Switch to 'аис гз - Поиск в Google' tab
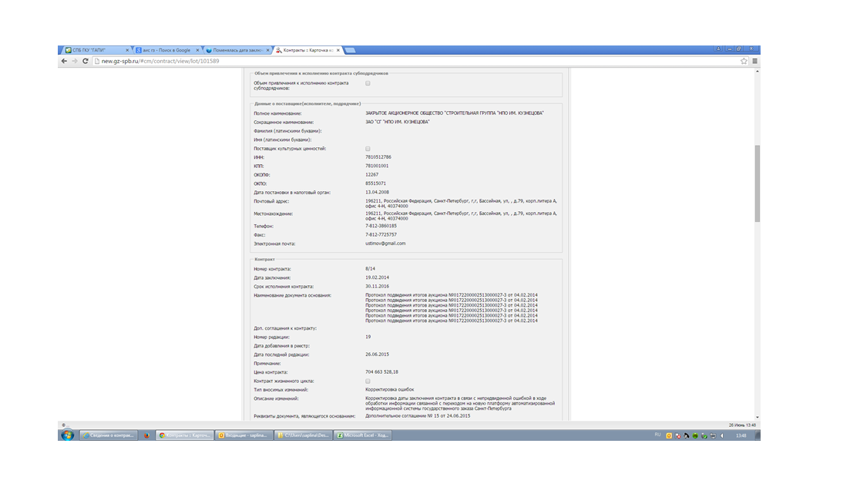860x504 pixels. [166, 50]
